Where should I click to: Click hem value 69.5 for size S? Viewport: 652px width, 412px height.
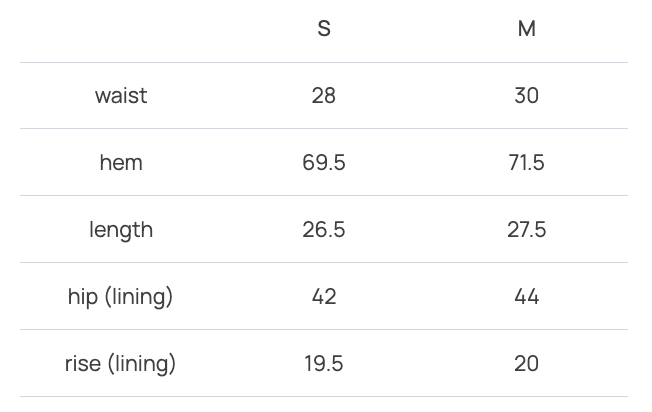tap(324, 163)
